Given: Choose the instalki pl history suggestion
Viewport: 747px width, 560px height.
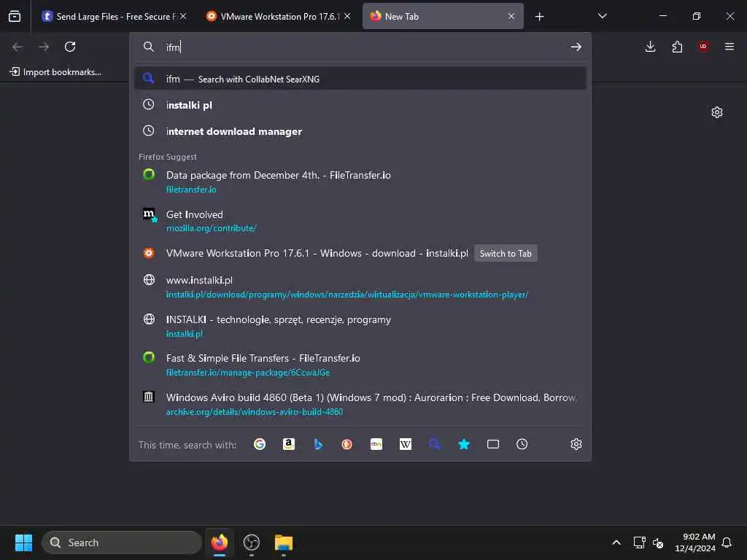Looking at the screenshot, I should [x=360, y=105].
